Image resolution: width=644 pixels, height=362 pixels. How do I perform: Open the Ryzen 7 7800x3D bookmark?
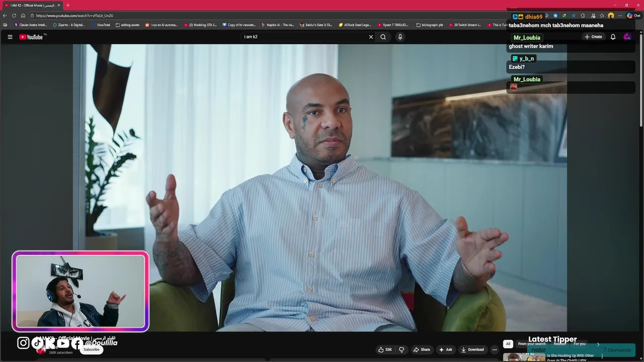coord(393,25)
